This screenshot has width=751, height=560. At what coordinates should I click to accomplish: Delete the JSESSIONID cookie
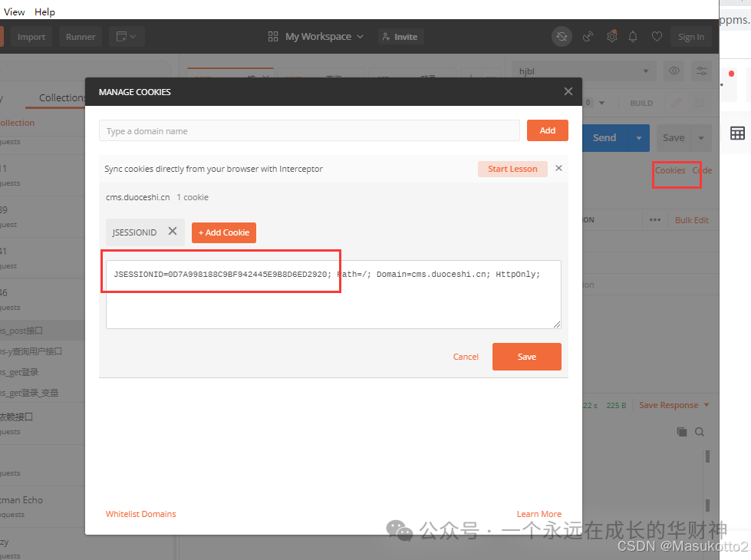coord(173,231)
